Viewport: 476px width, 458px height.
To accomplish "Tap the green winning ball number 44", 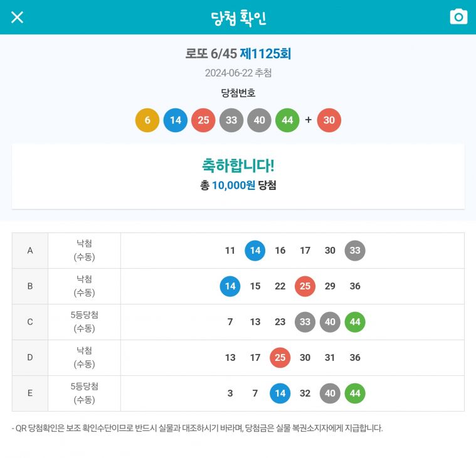I will point(287,120).
